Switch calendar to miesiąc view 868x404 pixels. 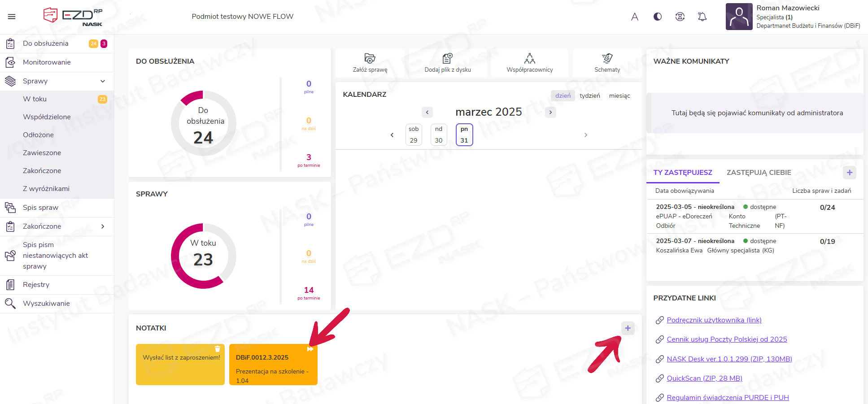click(619, 96)
